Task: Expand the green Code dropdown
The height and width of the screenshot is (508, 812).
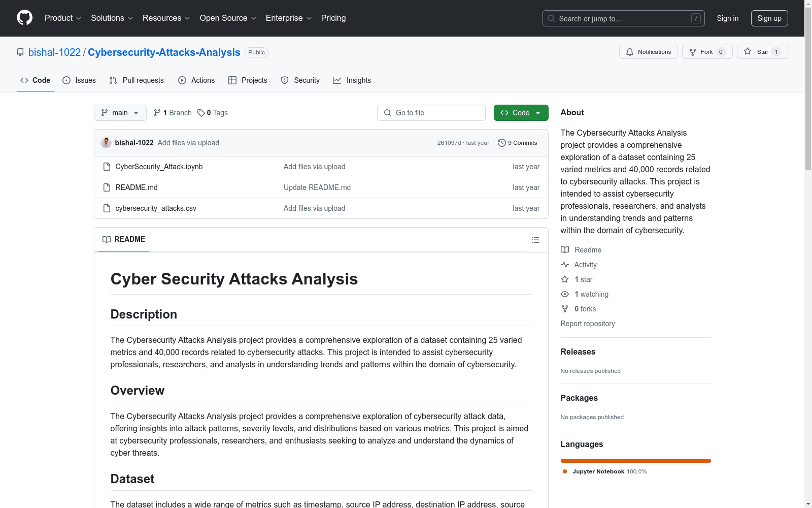Action: (x=521, y=113)
